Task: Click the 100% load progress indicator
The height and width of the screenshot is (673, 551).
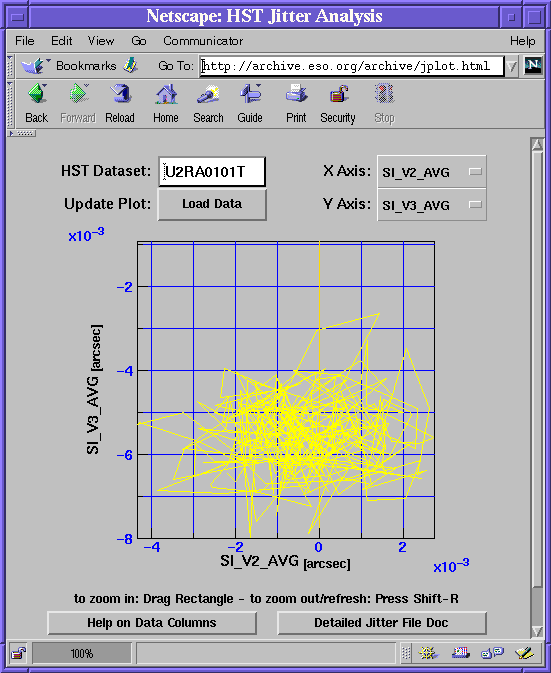Action: 82,654
